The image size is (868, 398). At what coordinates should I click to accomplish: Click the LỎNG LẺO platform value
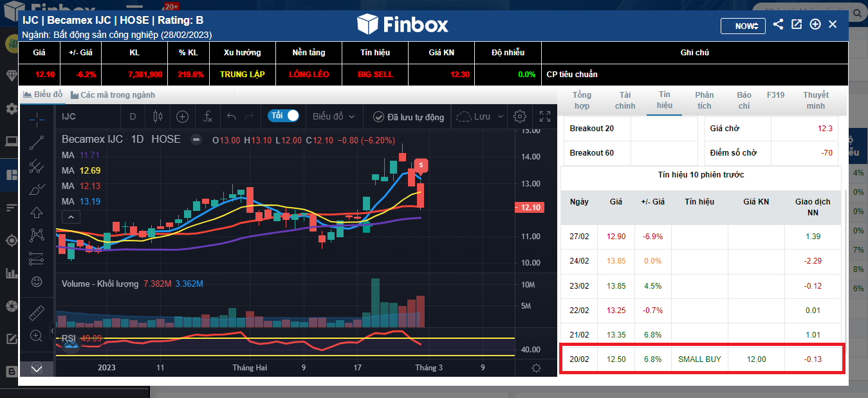[x=309, y=75]
